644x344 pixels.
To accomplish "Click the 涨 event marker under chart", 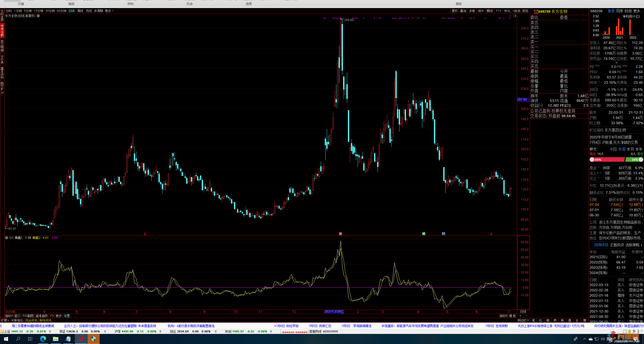I will tap(340, 234).
